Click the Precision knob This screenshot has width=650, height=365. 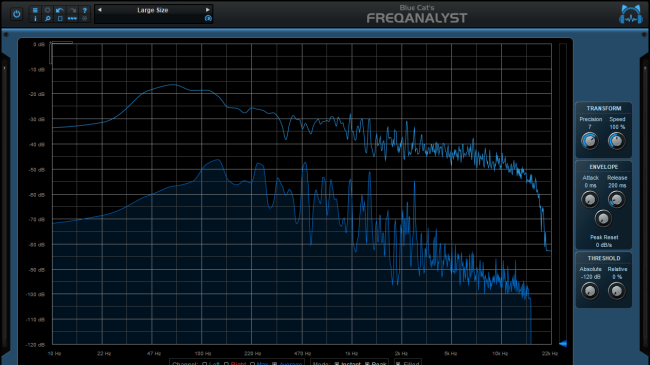click(x=590, y=141)
